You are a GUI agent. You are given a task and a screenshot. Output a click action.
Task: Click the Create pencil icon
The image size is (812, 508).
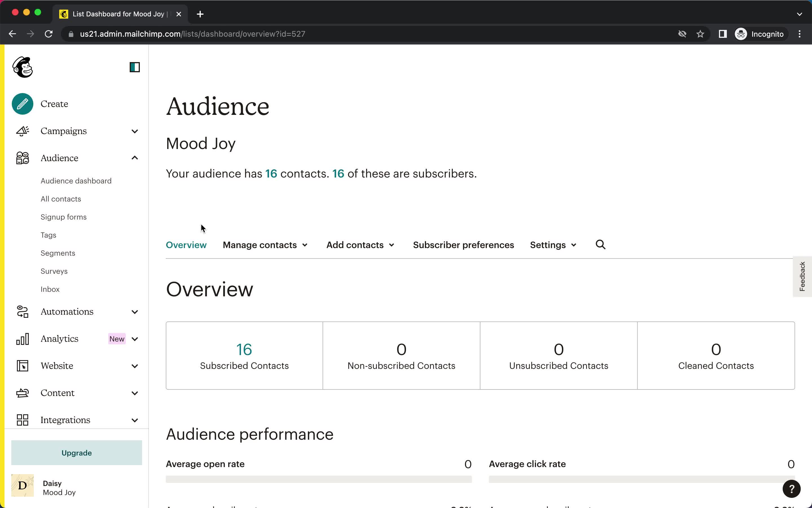click(23, 104)
